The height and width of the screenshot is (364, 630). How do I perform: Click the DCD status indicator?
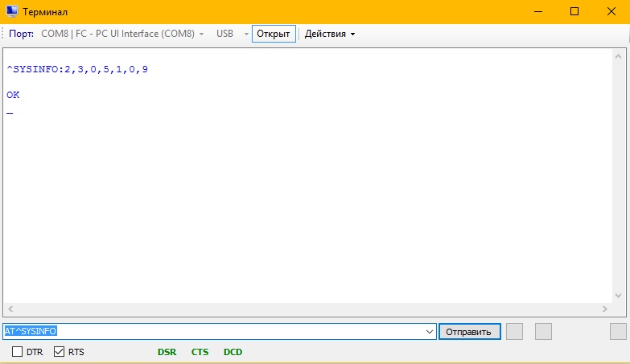click(233, 352)
